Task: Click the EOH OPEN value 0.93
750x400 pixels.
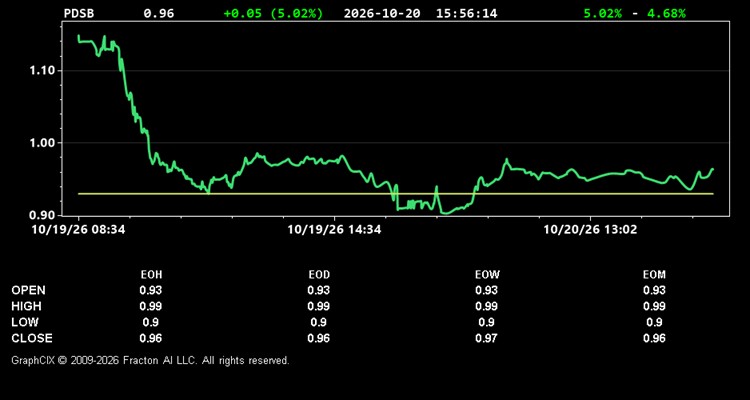Action: coord(151,290)
